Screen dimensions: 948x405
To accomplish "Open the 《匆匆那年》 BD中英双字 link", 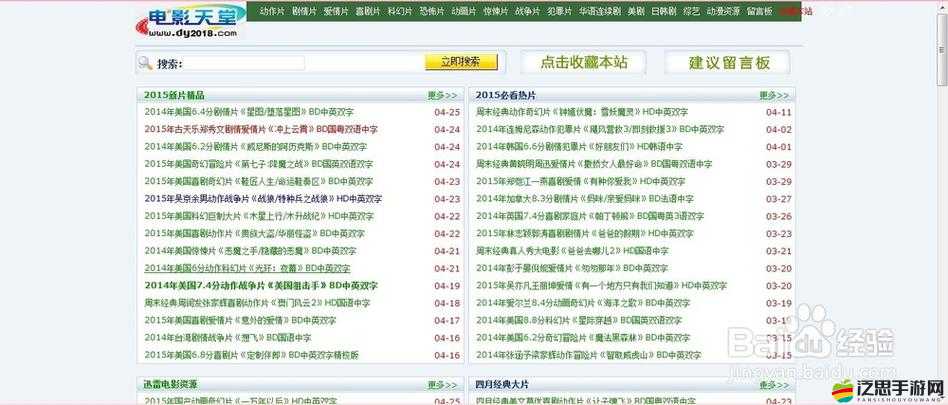I will pyautogui.click(x=572, y=268).
